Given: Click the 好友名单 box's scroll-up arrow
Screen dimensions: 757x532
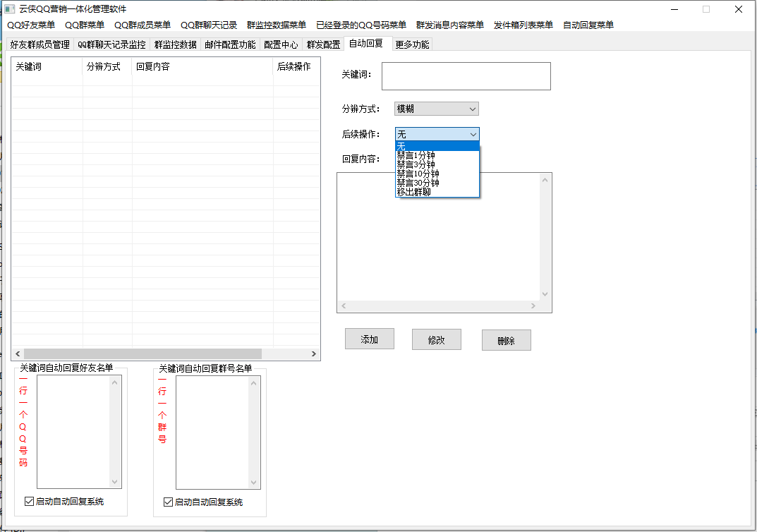Looking at the screenshot, I should point(115,382).
